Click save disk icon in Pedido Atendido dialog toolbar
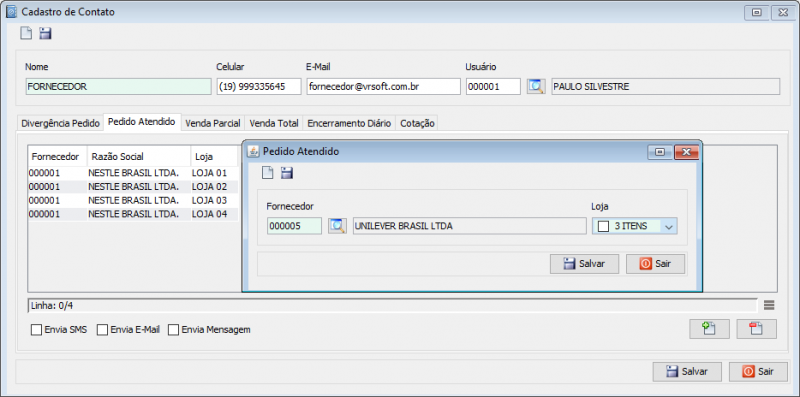 (287, 173)
